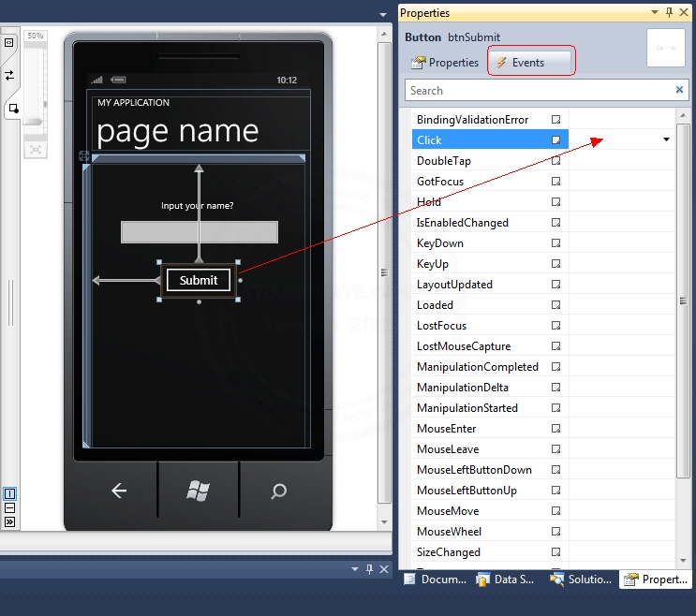Click the marker icon next to ManipulationDelta
The image size is (696, 616).
pyautogui.click(x=555, y=388)
